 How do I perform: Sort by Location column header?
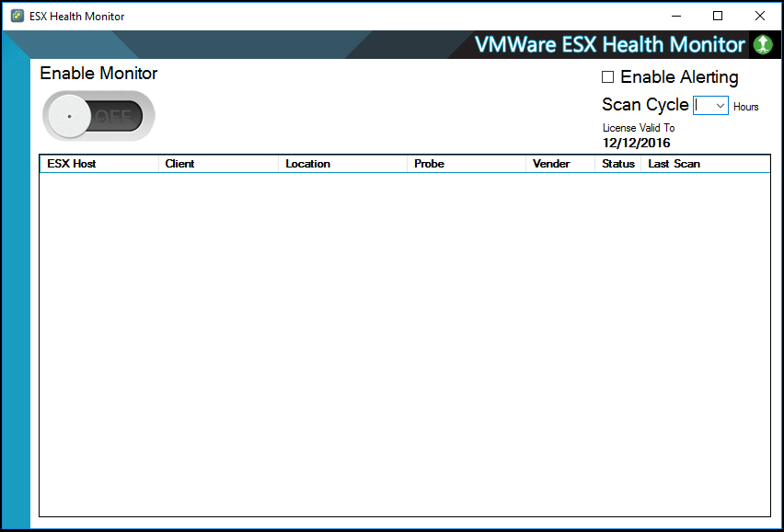[x=343, y=164]
